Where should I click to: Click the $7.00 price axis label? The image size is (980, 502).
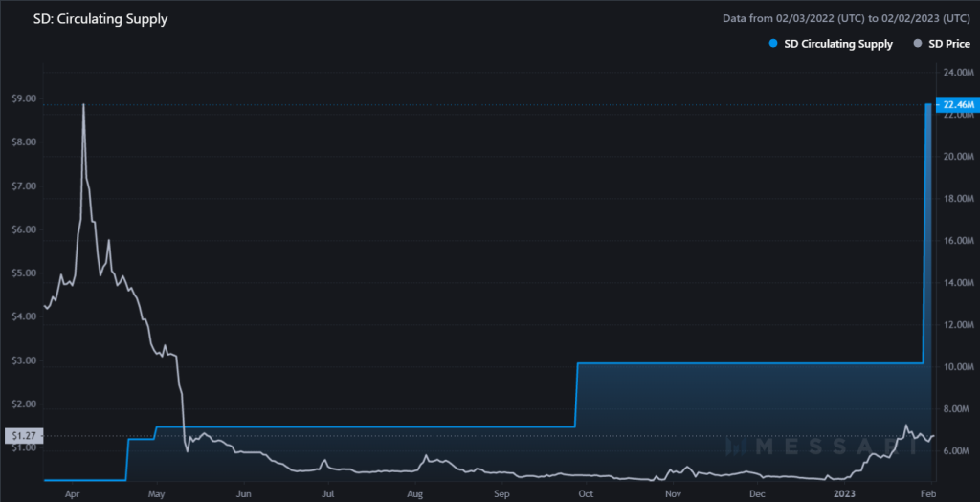24,186
